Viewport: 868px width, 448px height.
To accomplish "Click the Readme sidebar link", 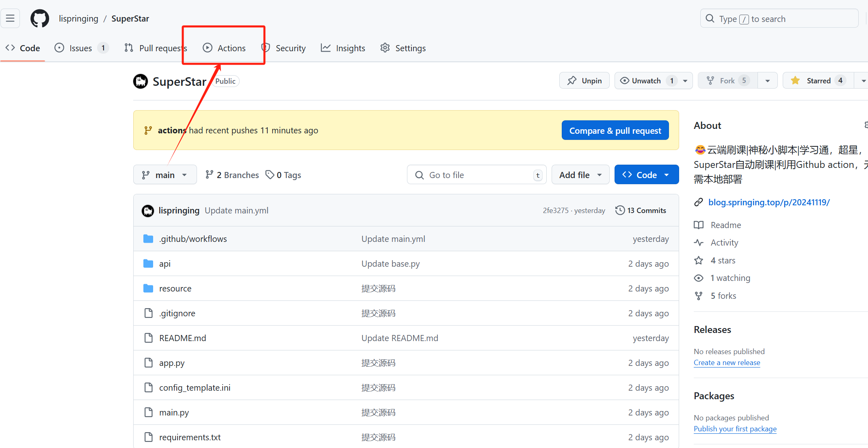I will 725,225.
